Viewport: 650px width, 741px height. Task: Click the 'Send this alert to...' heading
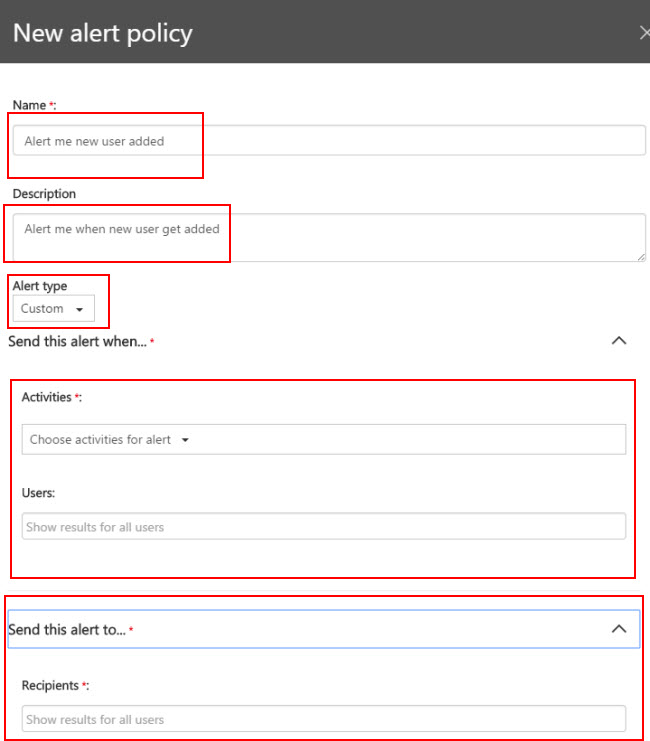coord(67,630)
